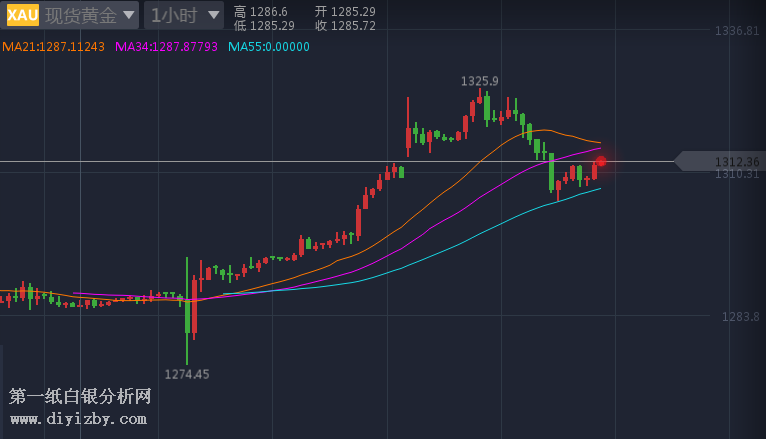766x439 pixels.
Task: Click the 1283.8 price axis label
Action: pos(741,317)
